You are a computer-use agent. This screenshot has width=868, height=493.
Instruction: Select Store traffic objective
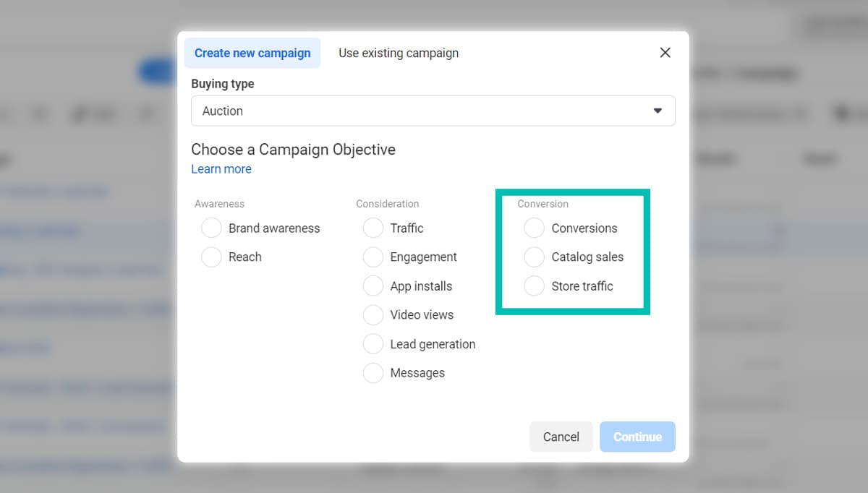click(534, 286)
